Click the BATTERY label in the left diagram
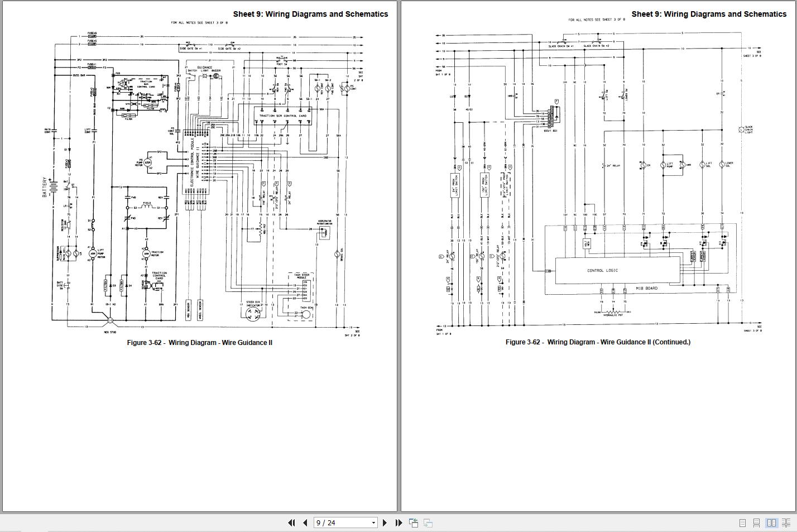 45,187
